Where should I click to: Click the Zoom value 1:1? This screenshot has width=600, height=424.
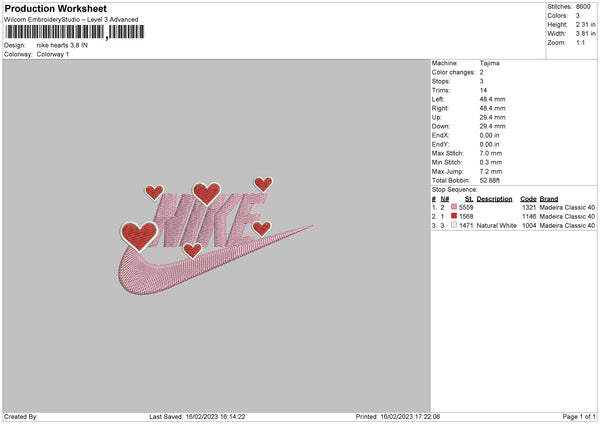pyautogui.click(x=580, y=43)
